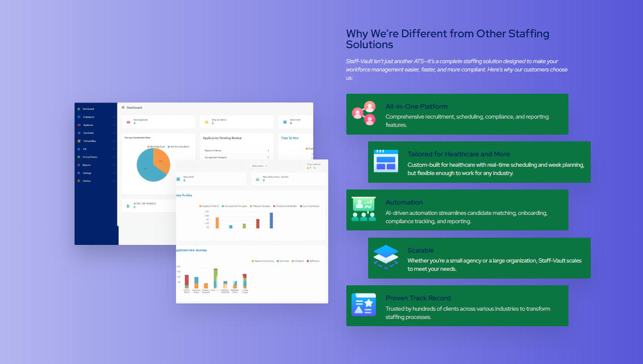The width and height of the screenshot is (643, 364).
Task: Expand the Onboarding sidebar chevron
Action: tap(114, 141)
